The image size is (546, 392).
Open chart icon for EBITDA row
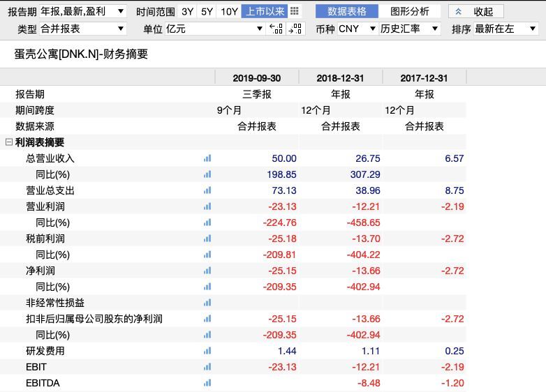(x=207, y=383)
